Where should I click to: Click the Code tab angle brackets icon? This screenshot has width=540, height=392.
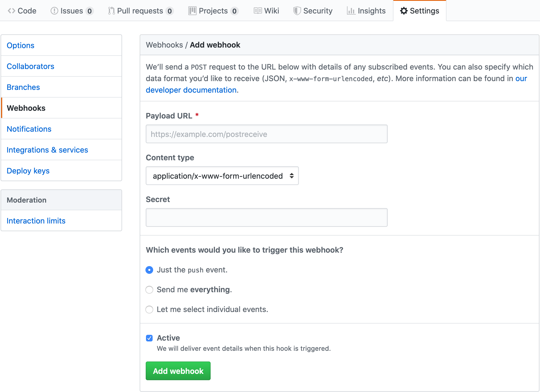11,11
